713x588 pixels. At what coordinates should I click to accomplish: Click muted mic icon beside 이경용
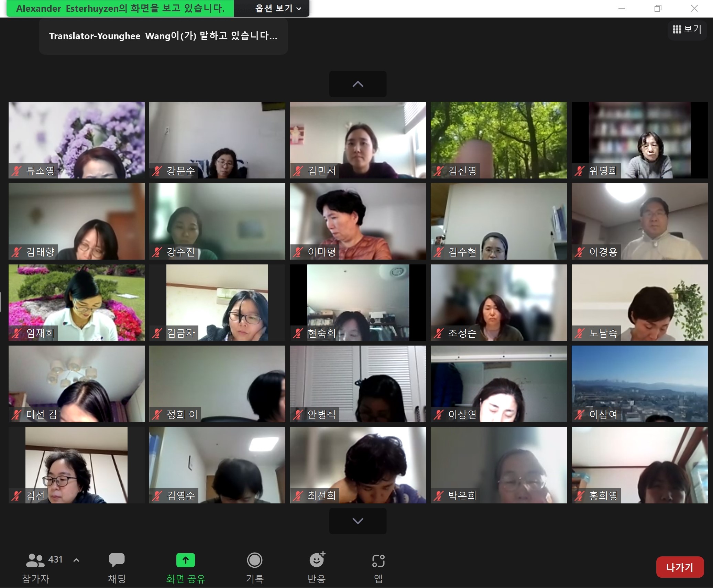pos(580,252)
